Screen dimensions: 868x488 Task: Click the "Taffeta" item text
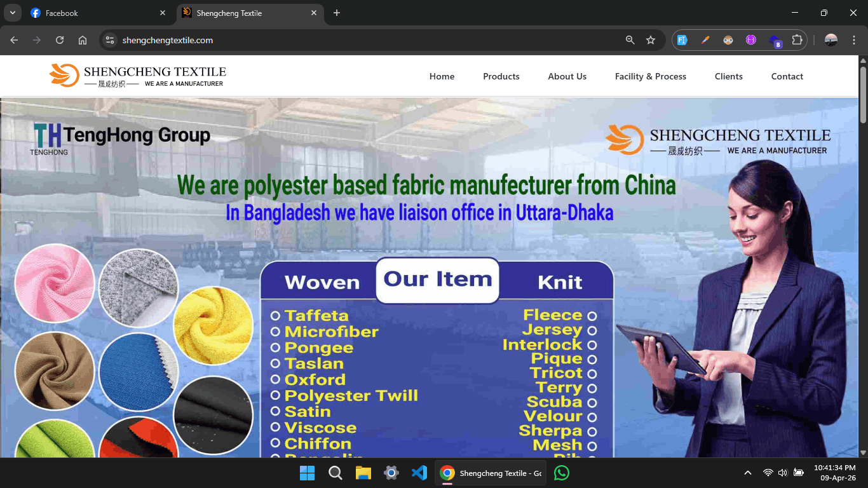click(x=316, y=316)
